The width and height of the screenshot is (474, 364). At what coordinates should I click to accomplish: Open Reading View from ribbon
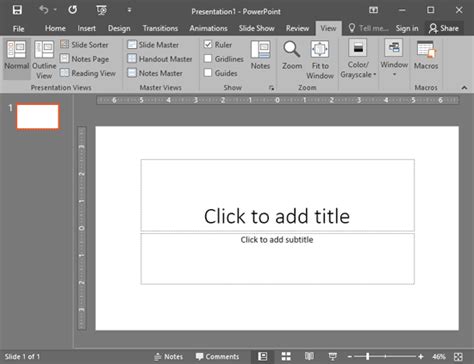[88, 73]
